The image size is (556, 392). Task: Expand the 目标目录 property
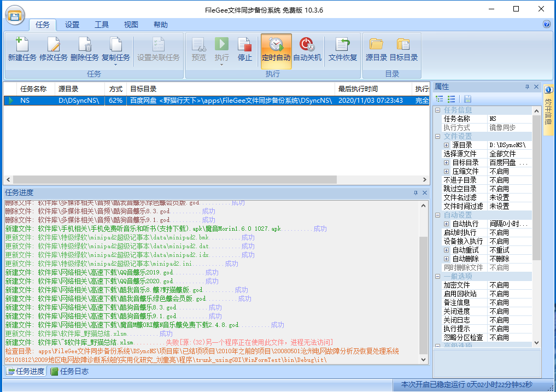(x=447, y=162)
